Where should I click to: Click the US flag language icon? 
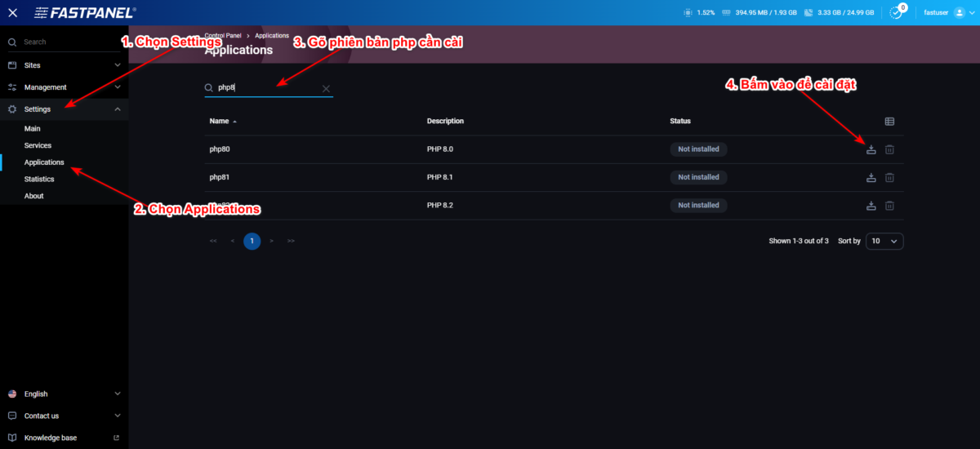click(12, 393)
